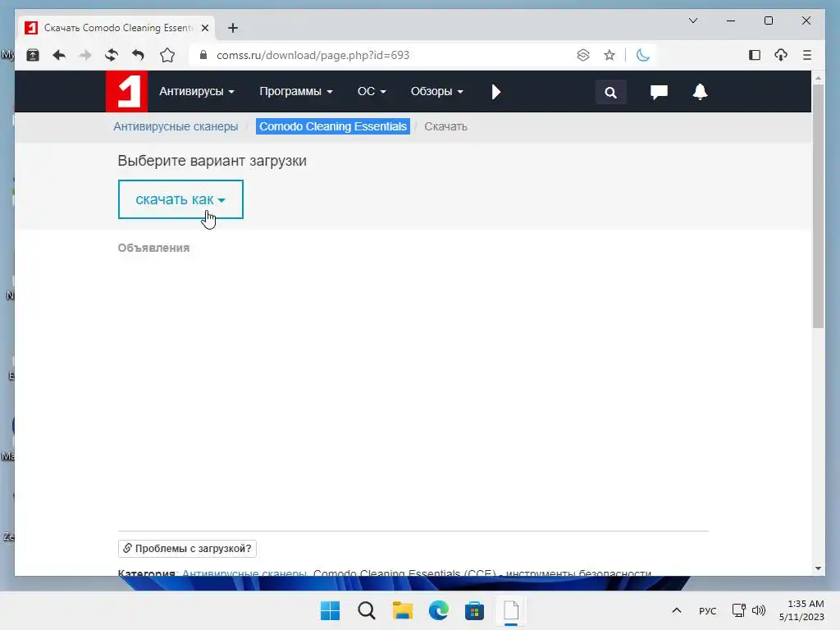This screenshot has width=840, height=630.
Task: Expand the Обзоры menu
Action: tap(436, 92)
